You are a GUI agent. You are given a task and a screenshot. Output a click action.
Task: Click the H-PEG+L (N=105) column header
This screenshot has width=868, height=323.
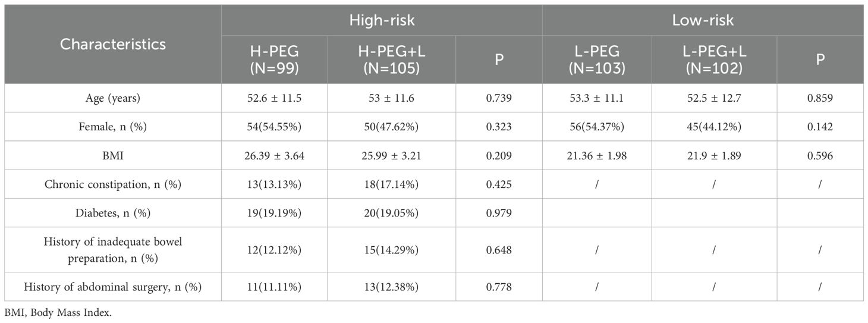tap(391, 59)
